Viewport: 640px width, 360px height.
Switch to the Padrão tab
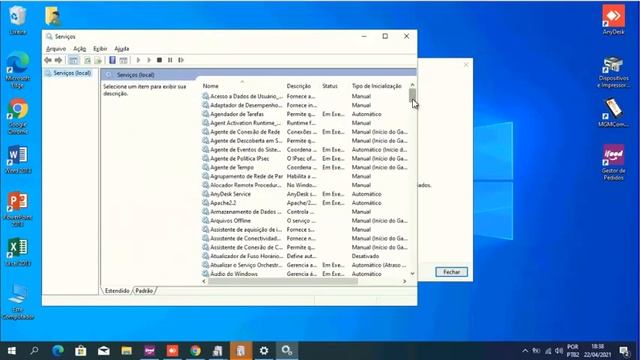[x=144, y=291]
